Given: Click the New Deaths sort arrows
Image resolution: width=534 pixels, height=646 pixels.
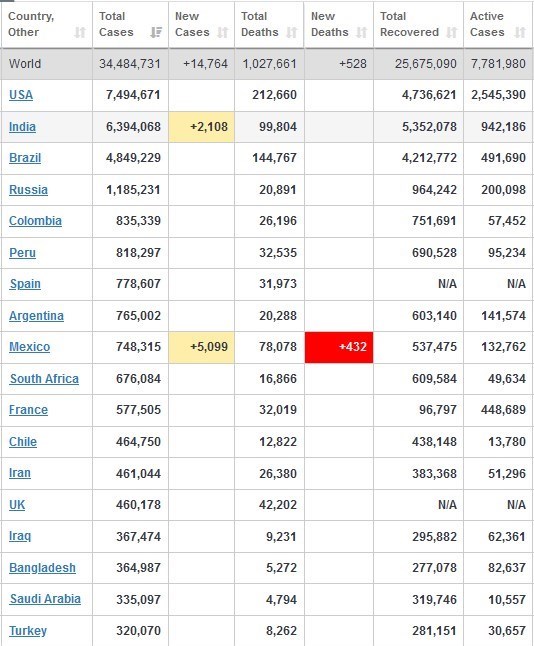Looking at the screenshot, I should coord(361,32).
